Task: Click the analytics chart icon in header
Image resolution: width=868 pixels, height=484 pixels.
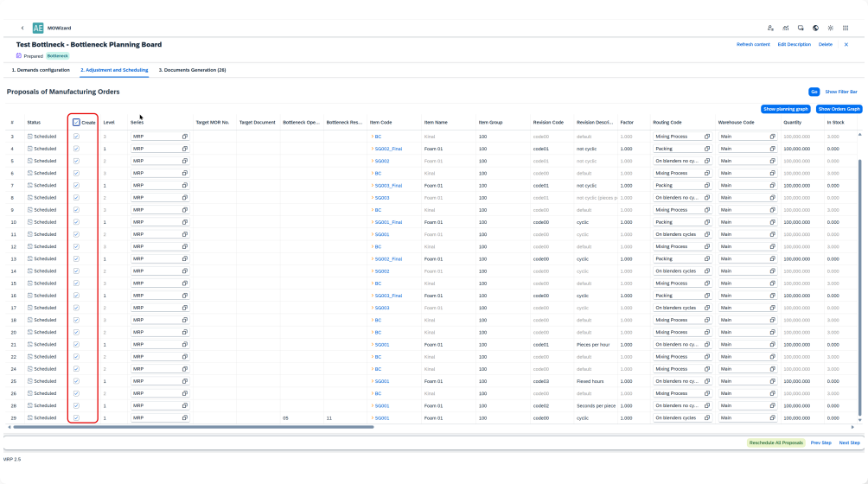Action: (785, 28)
